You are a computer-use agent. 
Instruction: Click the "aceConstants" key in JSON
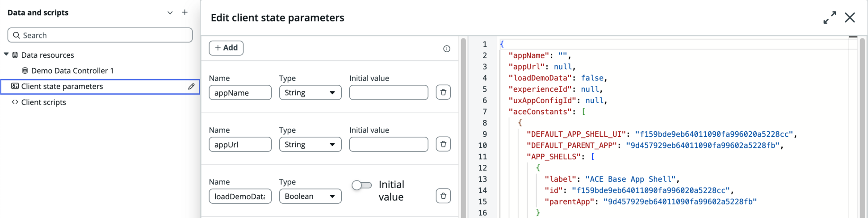[540, 112]
